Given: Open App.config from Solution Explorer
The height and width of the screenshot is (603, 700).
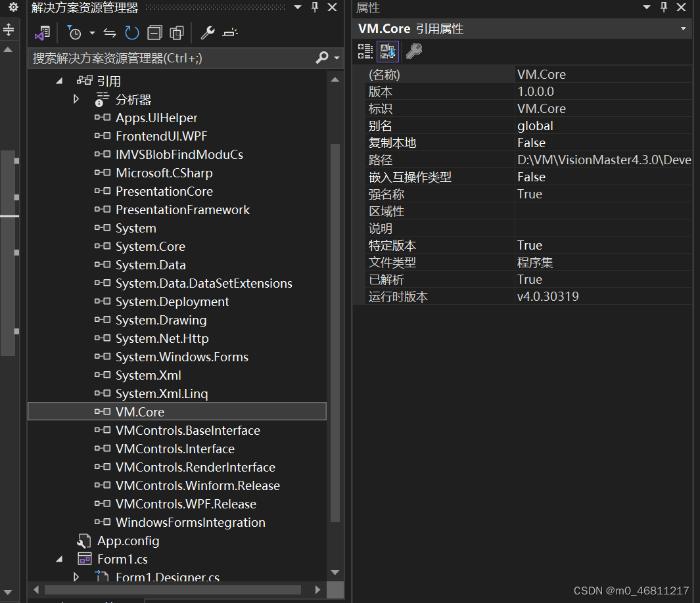Looking at the screenshot, I should point(128,541).
